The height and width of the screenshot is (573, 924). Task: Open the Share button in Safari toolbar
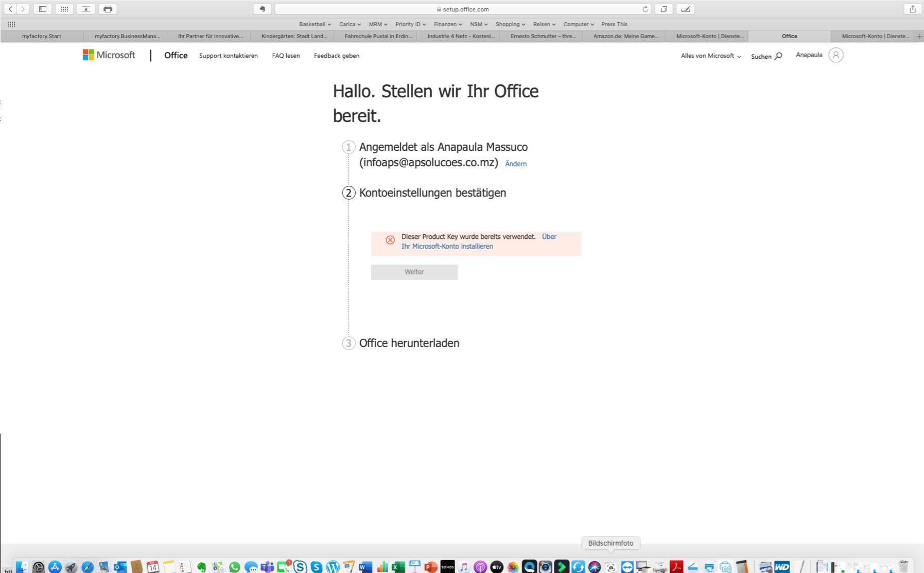[913, 9]
